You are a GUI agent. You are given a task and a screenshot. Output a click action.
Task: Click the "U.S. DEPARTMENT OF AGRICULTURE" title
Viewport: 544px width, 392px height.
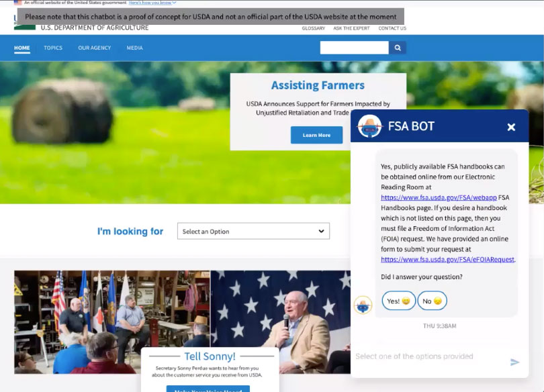click(95, 28)
